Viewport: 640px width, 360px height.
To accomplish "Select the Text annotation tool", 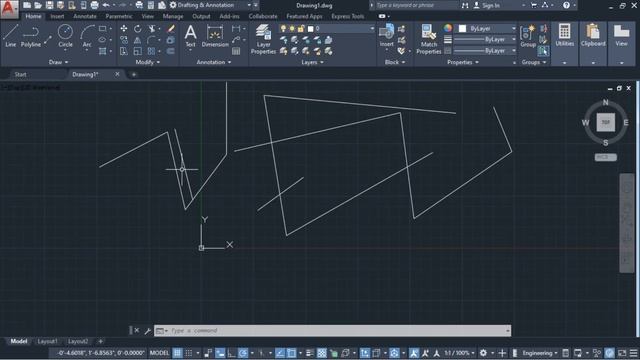I will click(190, 36).
